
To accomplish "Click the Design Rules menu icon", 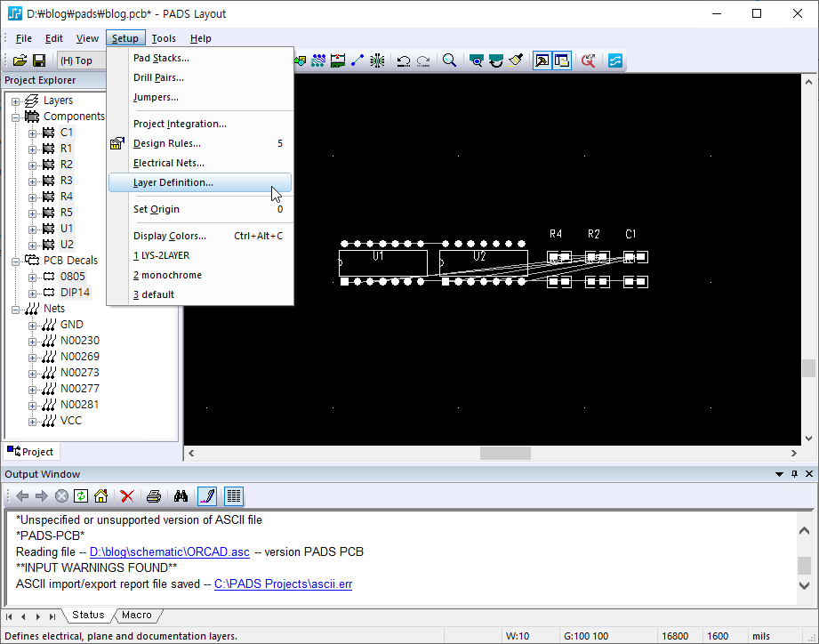I will 117,143.
